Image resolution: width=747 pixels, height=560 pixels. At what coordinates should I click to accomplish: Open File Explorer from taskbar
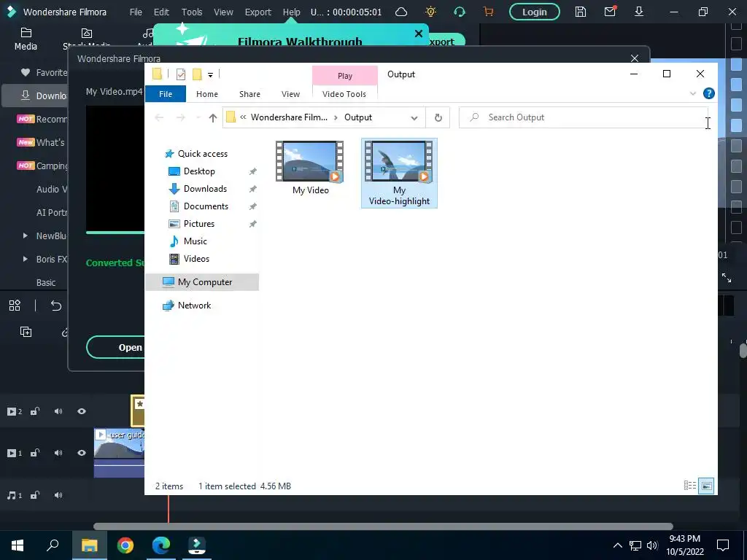(89, 545)
